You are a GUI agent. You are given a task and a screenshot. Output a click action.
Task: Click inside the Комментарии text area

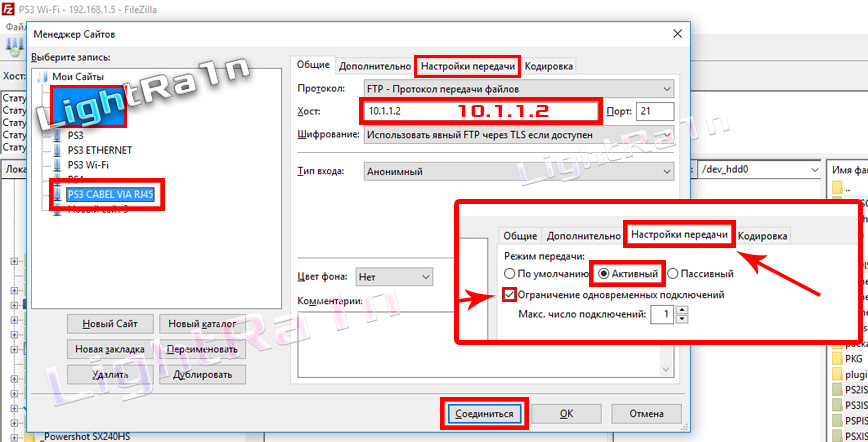click(479, 343)
